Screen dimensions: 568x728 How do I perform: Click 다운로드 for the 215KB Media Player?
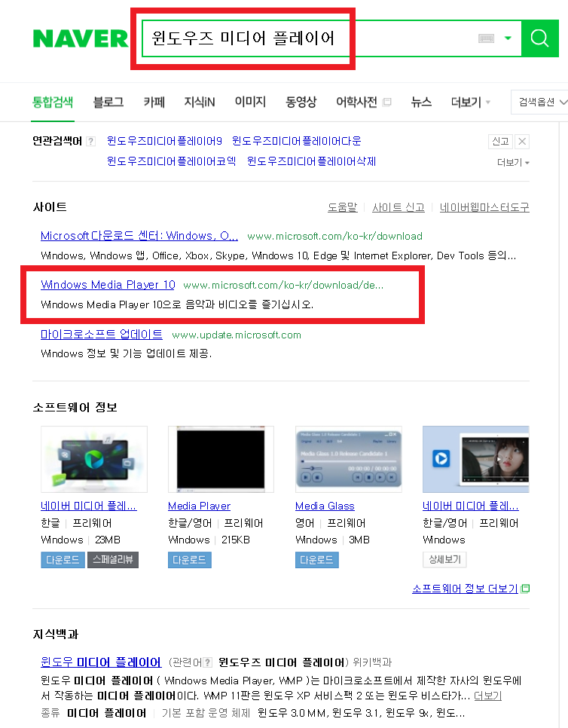[189, 560]
